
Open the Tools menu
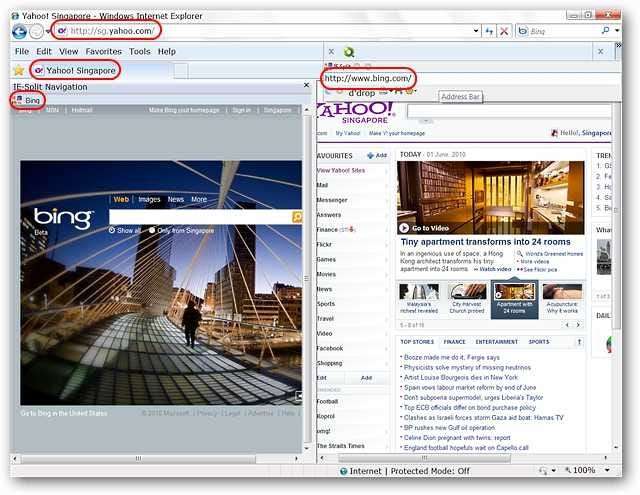point(140,51)
